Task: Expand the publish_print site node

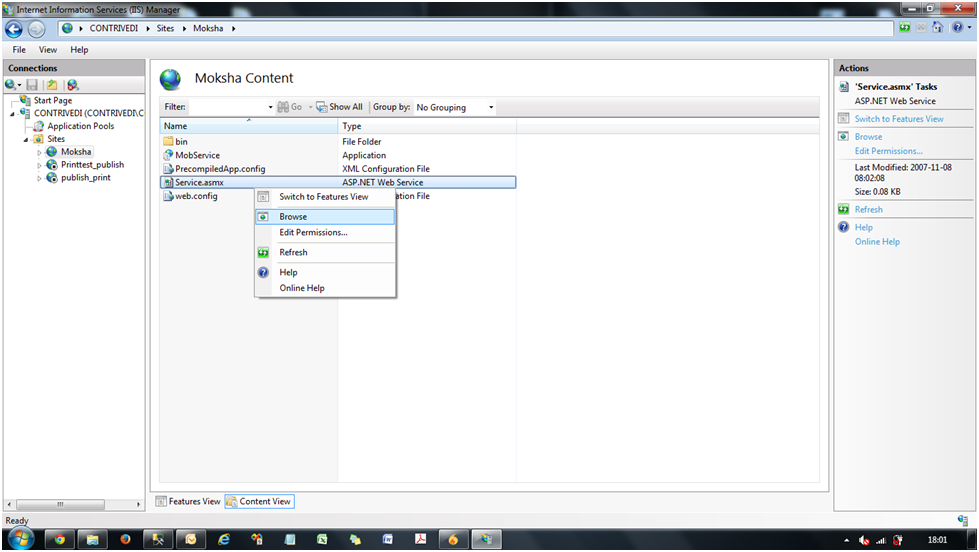Action: click(39, 179)
